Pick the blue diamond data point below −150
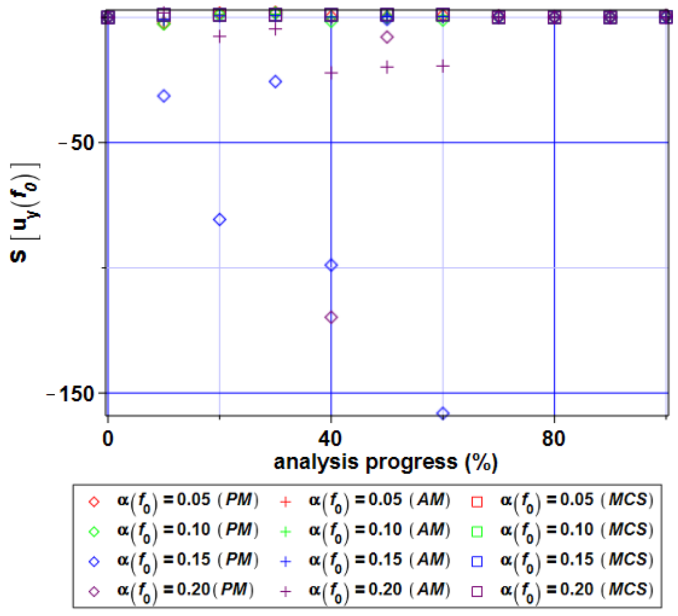 443,413
